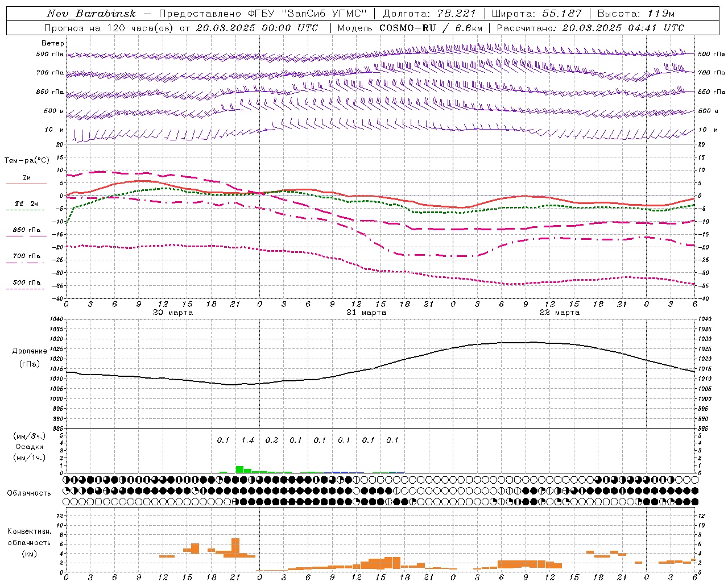Click the 'Тем-ра(°C)' temperature panel label
The width and height of the screenshot is (728, 582).
27,161
